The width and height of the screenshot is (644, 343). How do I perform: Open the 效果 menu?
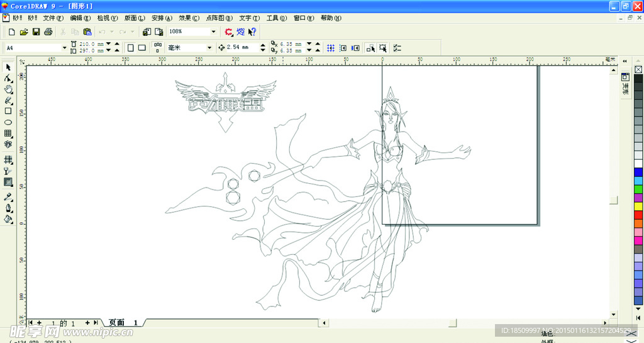[189, 18]
